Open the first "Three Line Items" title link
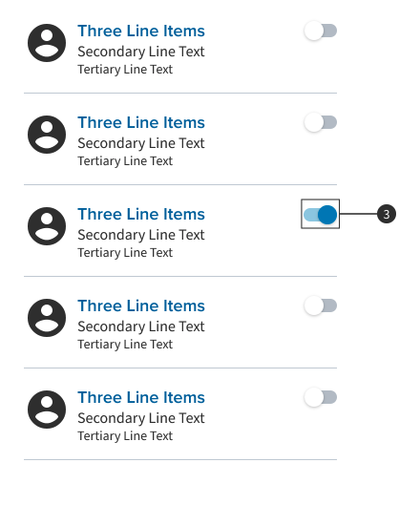 141,32
